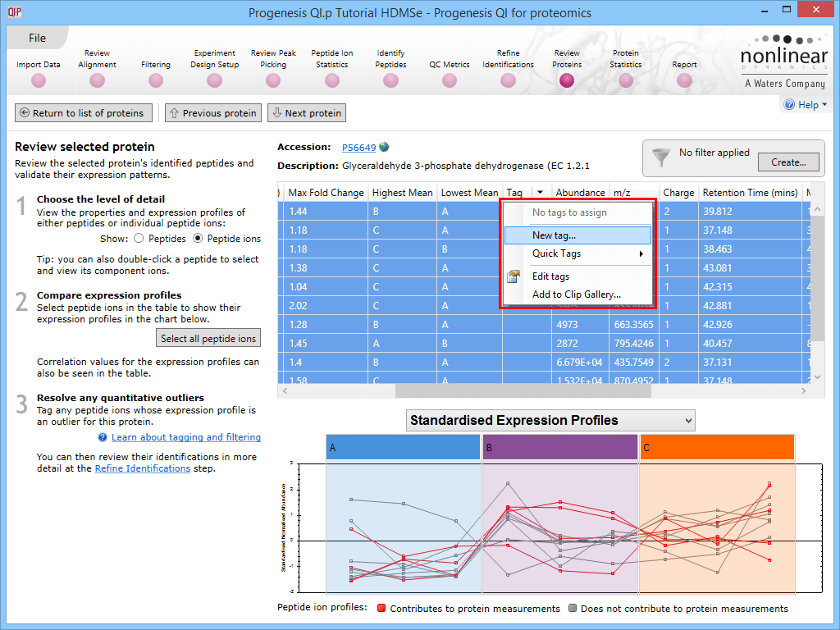Go to Review Proteins step circle
The image size is (840, 630).
(x=567, y=81)
